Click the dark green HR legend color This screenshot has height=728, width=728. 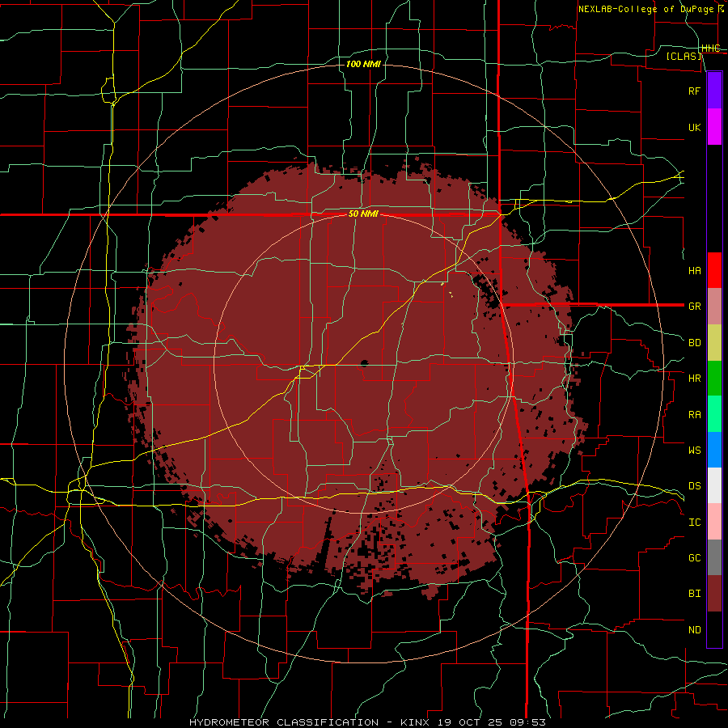pos(714,378)
